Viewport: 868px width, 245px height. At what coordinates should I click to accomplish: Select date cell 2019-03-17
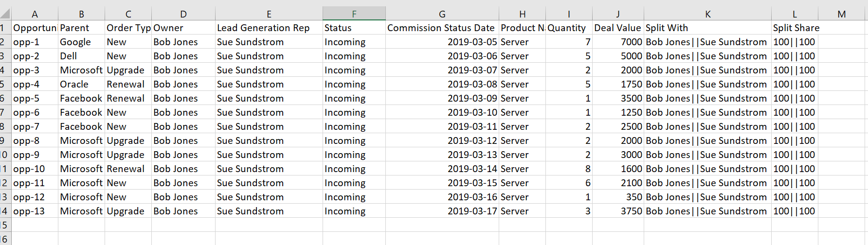442,211
